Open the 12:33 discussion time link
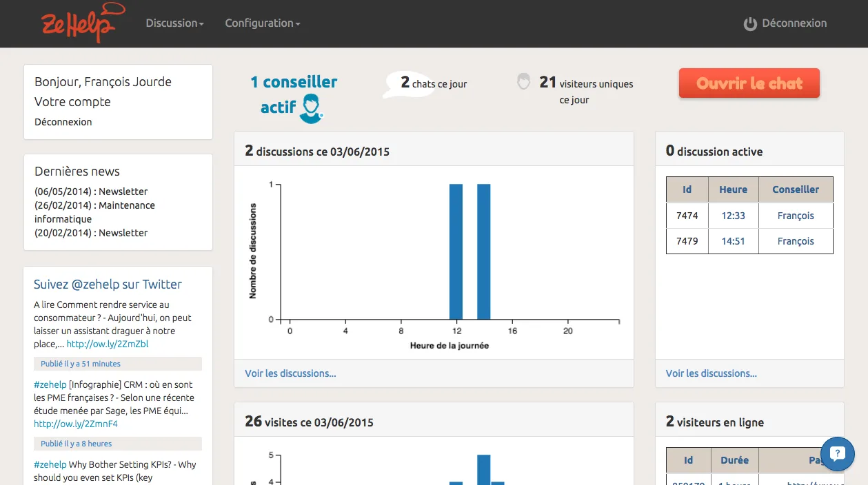 [734, 216]
